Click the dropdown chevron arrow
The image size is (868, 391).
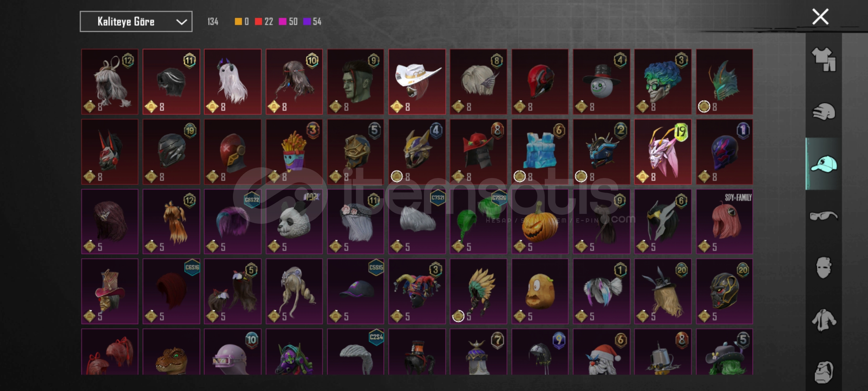tap(181, 22)
